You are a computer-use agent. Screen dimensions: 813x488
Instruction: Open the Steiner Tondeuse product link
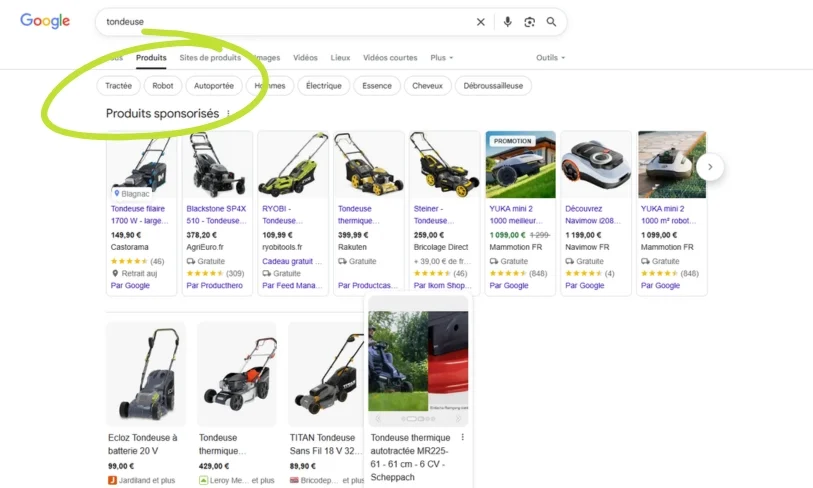[434, 215]
